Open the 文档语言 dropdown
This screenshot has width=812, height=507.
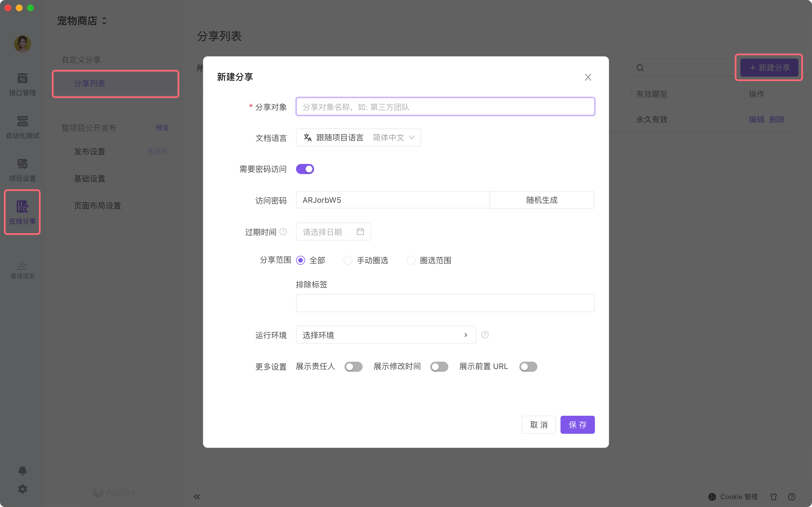tap(358, 137)
